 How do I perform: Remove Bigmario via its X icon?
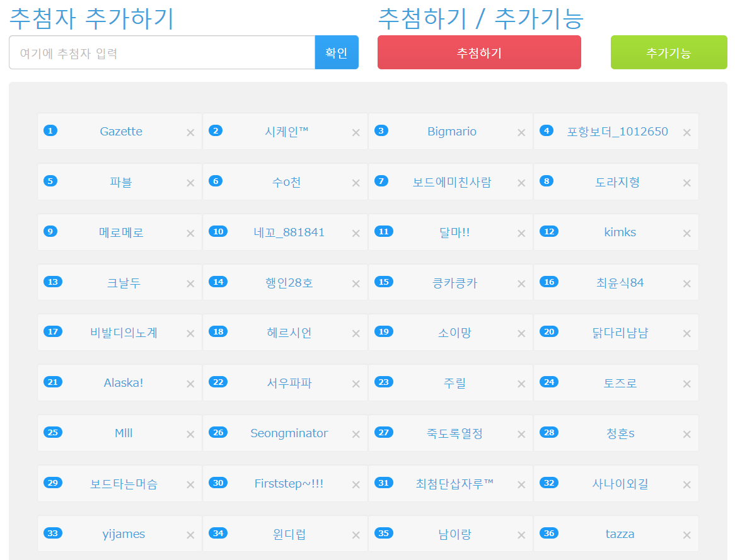click(521, 133)
